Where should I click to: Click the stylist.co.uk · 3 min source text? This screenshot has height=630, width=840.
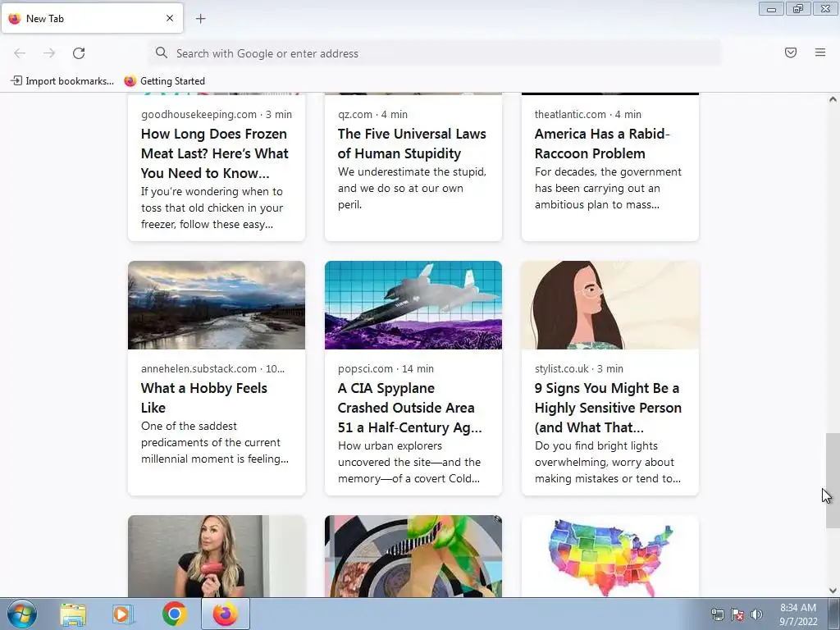(x=578, y=368)
